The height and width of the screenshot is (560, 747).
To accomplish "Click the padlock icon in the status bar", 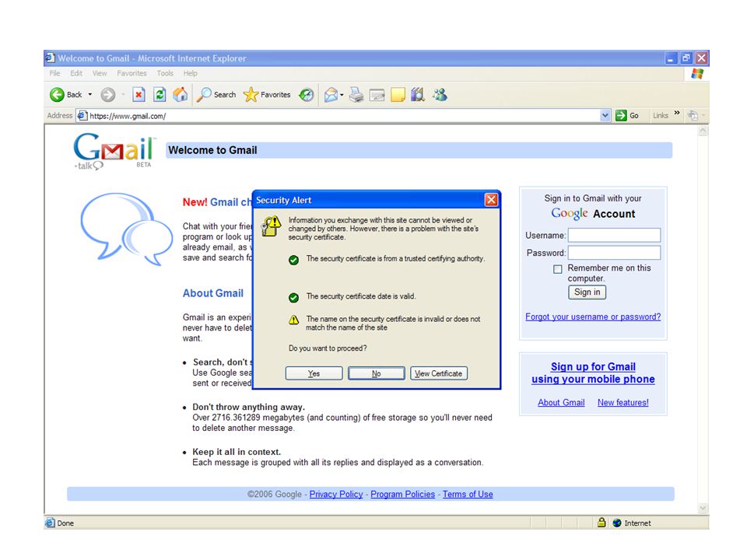I will click(601, 523).
